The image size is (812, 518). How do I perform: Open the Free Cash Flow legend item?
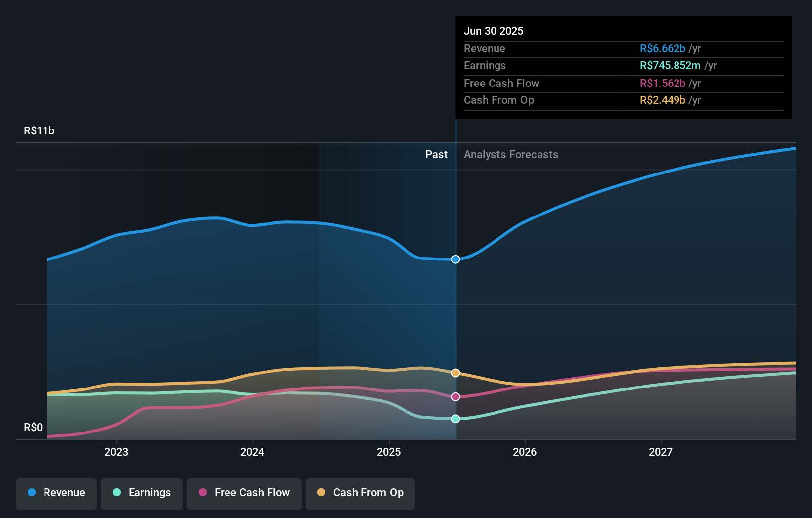(x=244, y=493)
